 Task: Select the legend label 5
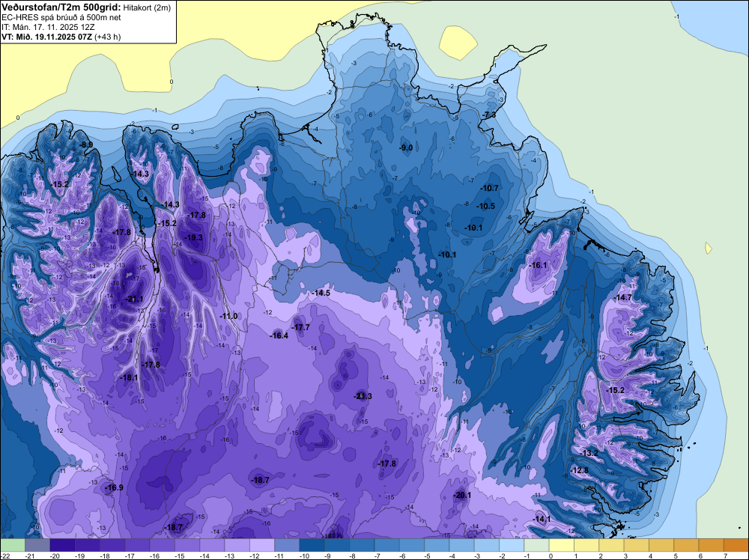pyautogui.click(x=676, y=556)
